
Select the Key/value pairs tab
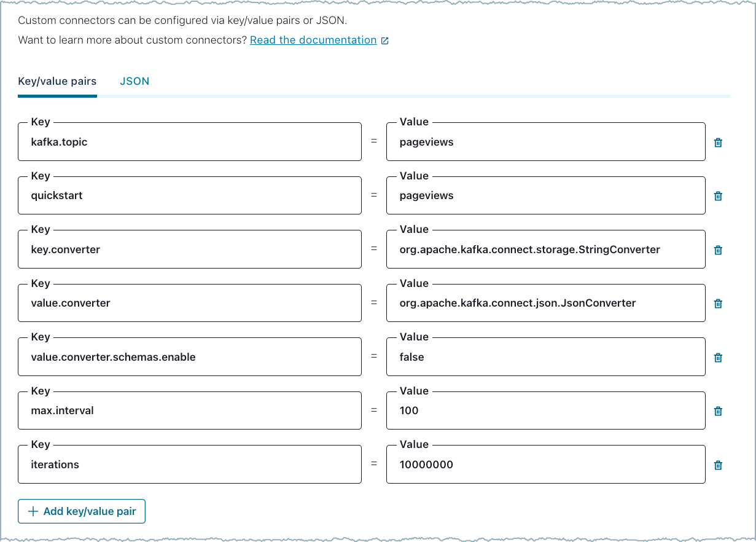coord(57,81)
